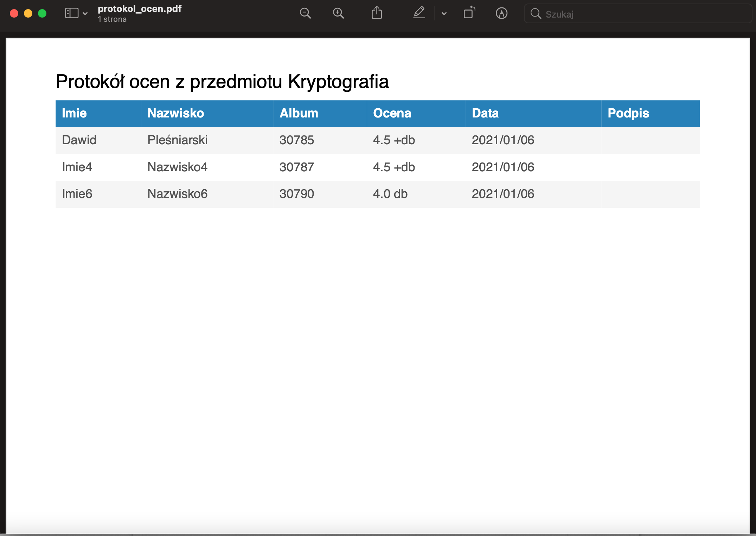Zoom out of the document
The height and width of the screenshot is (536, 756).
pyautogui.click(x=305, y=13)
